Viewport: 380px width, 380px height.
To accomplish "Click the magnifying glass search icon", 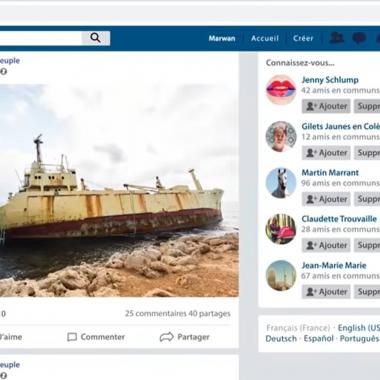I will point(95,38).
